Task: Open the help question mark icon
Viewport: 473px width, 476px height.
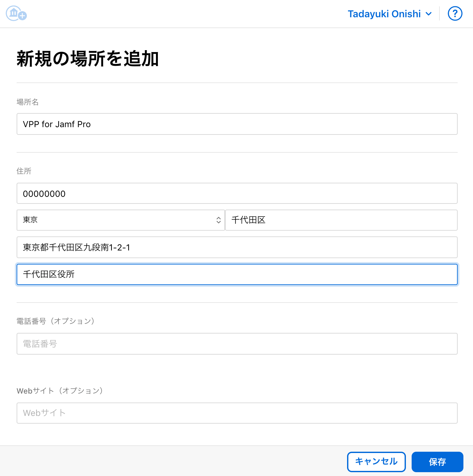Action: [455, 14]
